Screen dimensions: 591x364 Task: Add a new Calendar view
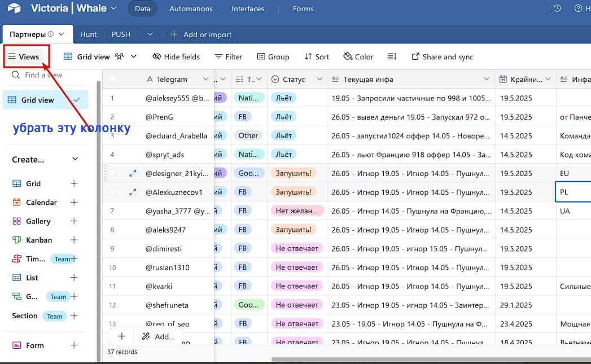pos(74,203)
